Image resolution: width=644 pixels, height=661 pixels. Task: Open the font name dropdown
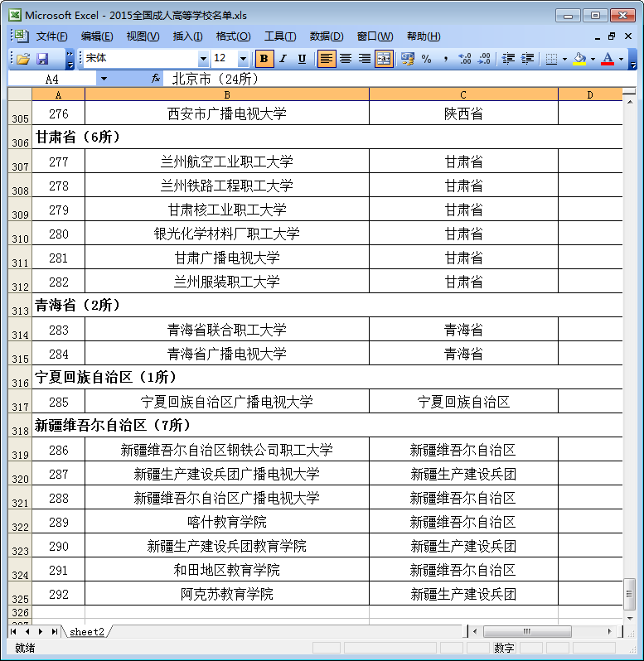[x=203, y=59]
